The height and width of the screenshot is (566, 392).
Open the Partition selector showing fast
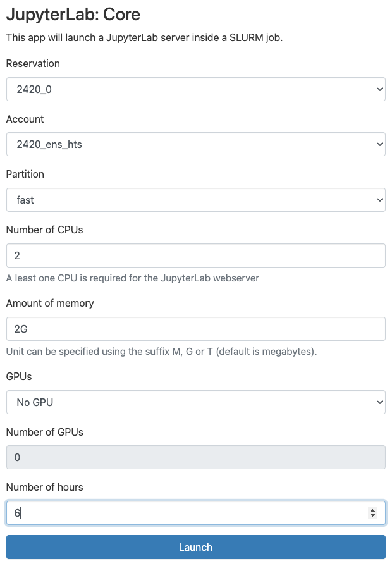[x=190, y=200]
